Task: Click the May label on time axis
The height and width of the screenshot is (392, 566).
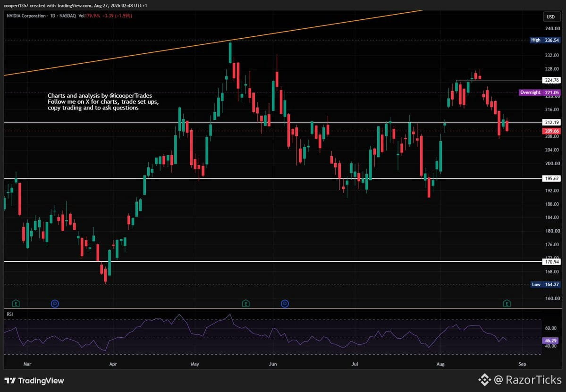Action: tap(195, 364)
